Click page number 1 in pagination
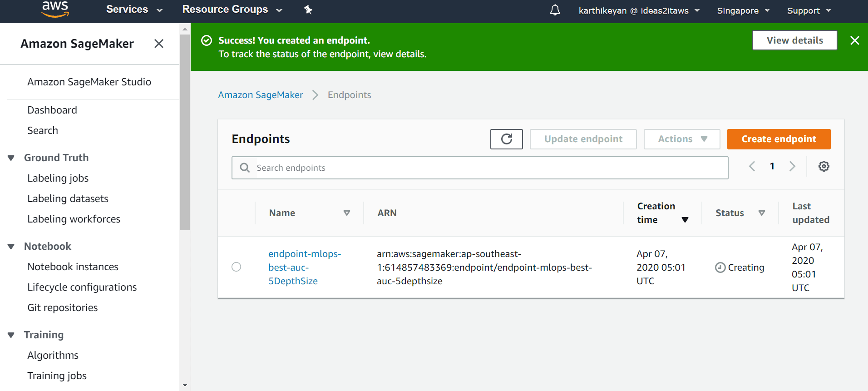 (x=772, y=166)
